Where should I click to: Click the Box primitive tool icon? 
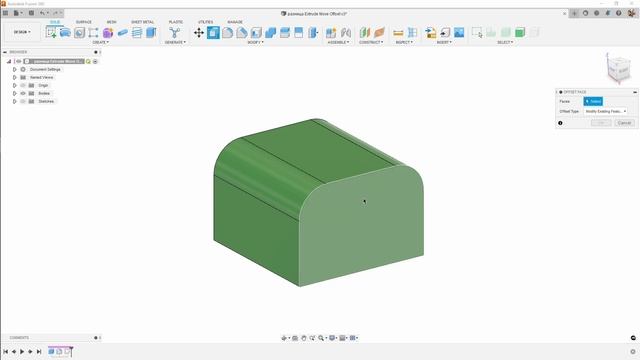coord(151,33)
